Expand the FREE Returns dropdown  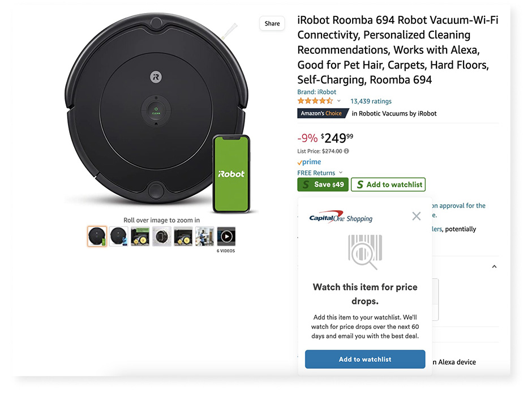[x=341, y=173]
